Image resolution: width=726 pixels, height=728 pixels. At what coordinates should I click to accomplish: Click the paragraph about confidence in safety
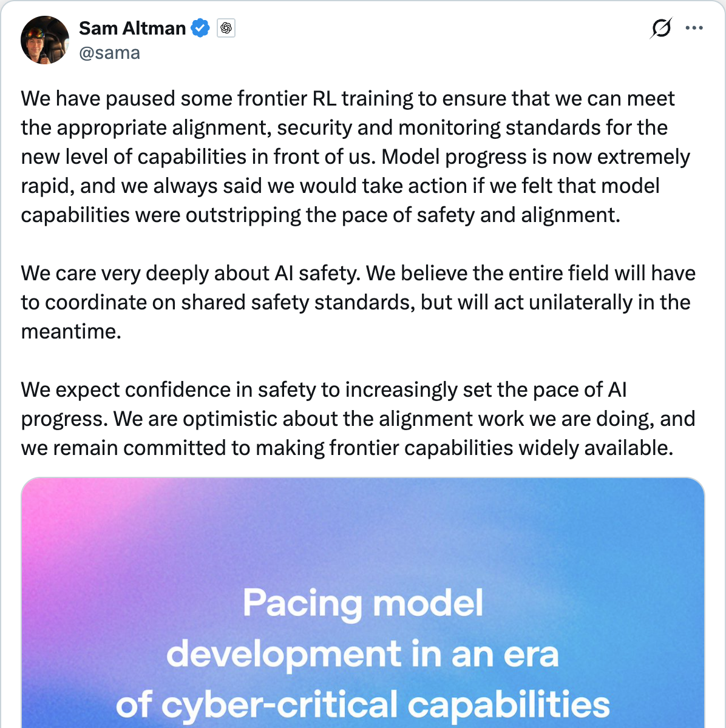pos(358,419)
